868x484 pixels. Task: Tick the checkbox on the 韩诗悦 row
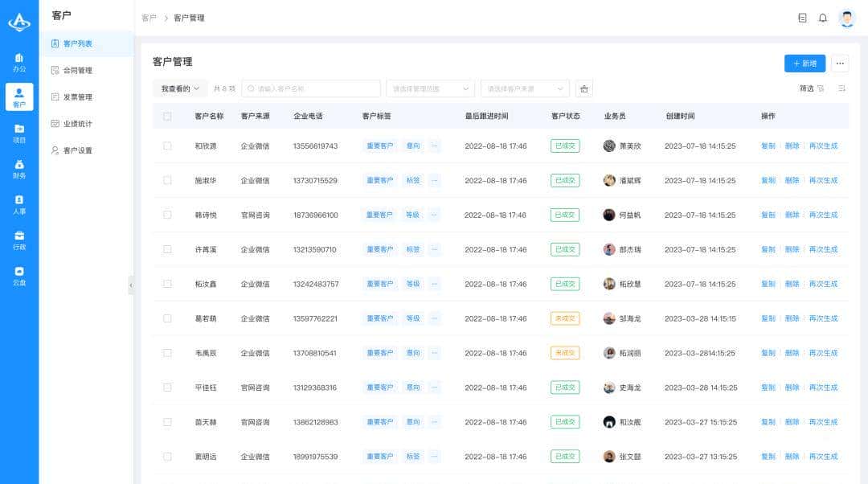tap(167, 215)
